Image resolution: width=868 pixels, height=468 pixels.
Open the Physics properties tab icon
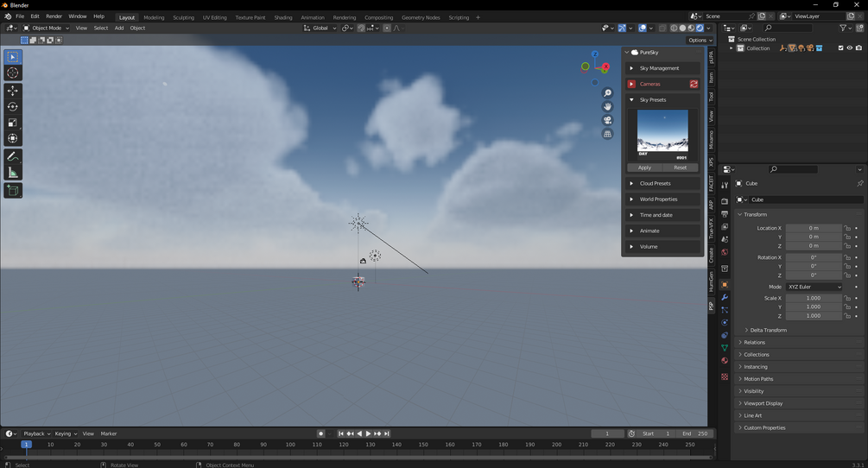[x=724, y=323]
